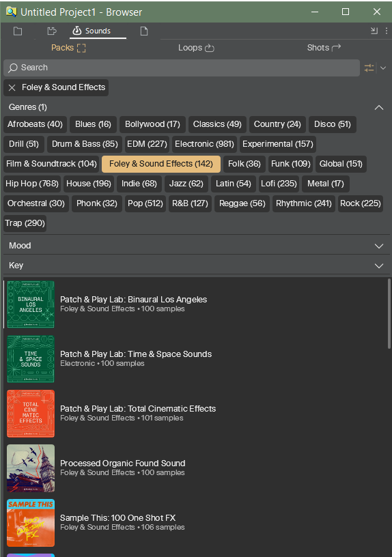This screenshot has height=557, width=392.
Task: Open Total Cinematic Effects pack thumbnail
Action: click(x=31, y=414)
